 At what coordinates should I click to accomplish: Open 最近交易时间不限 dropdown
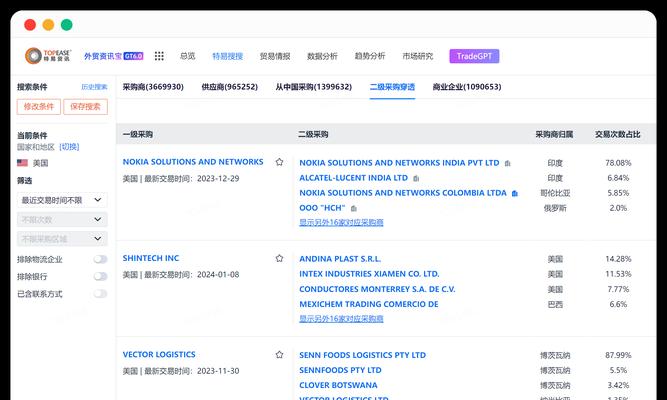click(62, 200)
